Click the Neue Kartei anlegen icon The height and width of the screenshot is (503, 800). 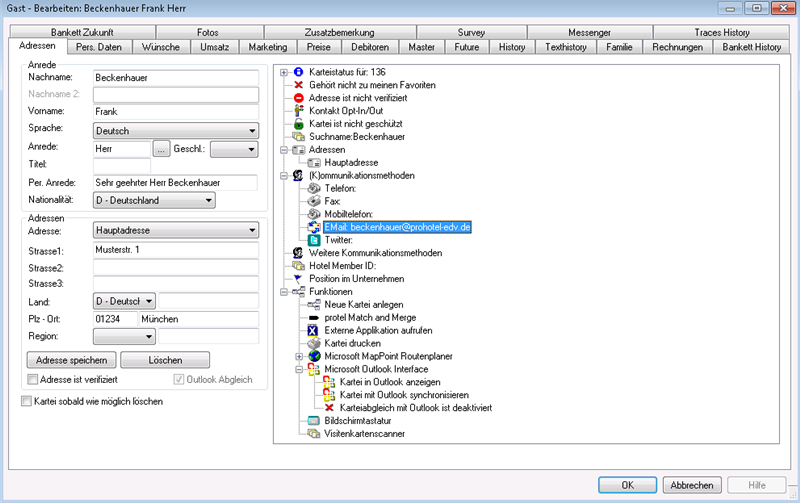[314, 305]
